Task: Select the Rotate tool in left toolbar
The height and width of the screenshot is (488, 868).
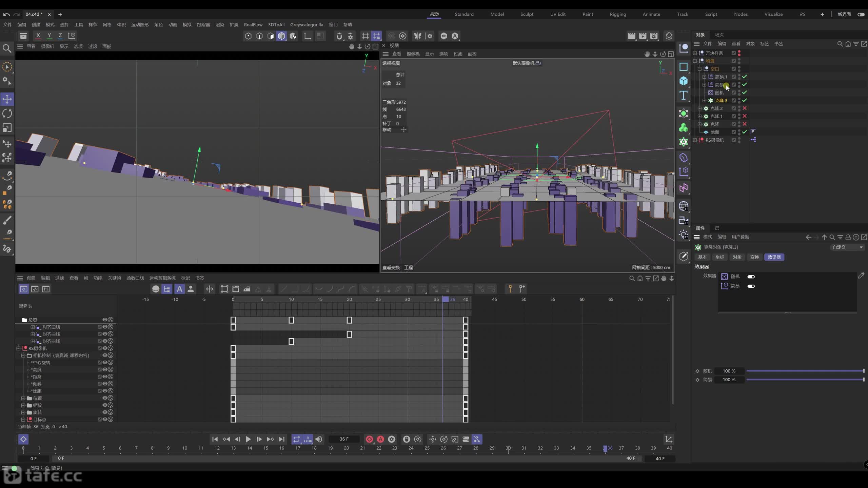Action: [7, 114]
